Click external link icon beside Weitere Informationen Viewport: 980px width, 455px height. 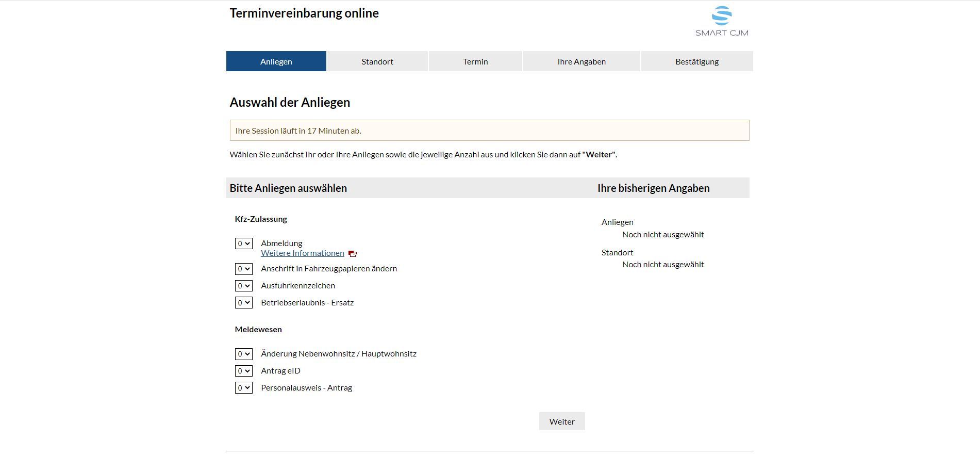(353, 254)
